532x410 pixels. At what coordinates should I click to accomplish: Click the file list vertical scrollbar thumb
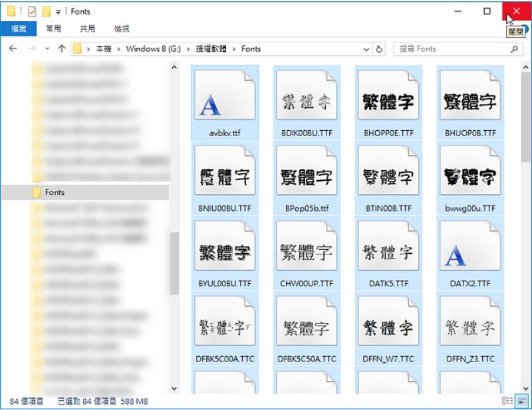tap(526, 118)
